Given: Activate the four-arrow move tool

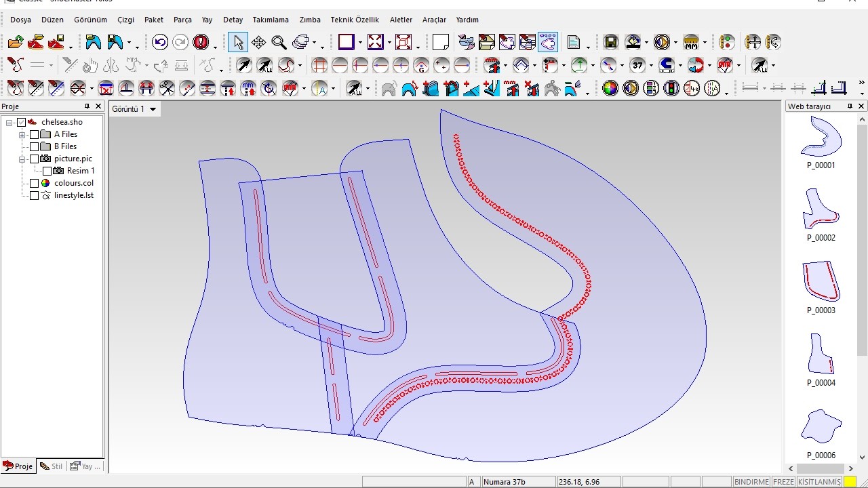Looking at the screenshot, I should click(258, 42).
